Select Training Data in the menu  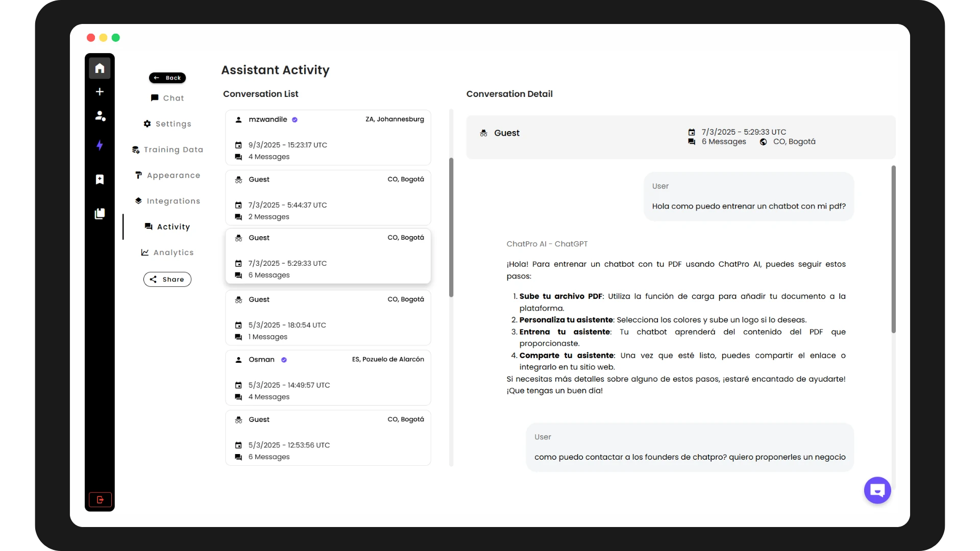(x=167, y=149)
